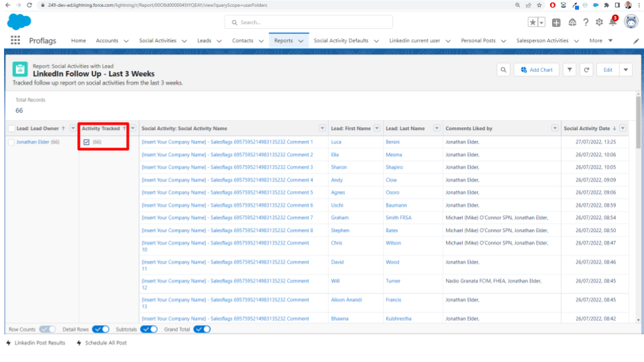Open the Global Actions plus icon

pos(556,23)
